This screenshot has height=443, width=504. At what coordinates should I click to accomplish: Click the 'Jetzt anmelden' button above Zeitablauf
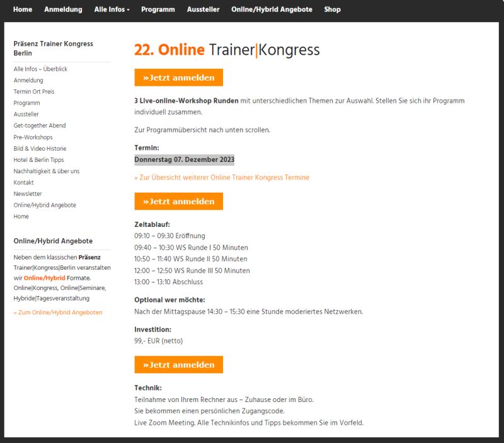[x=178, y=202]
